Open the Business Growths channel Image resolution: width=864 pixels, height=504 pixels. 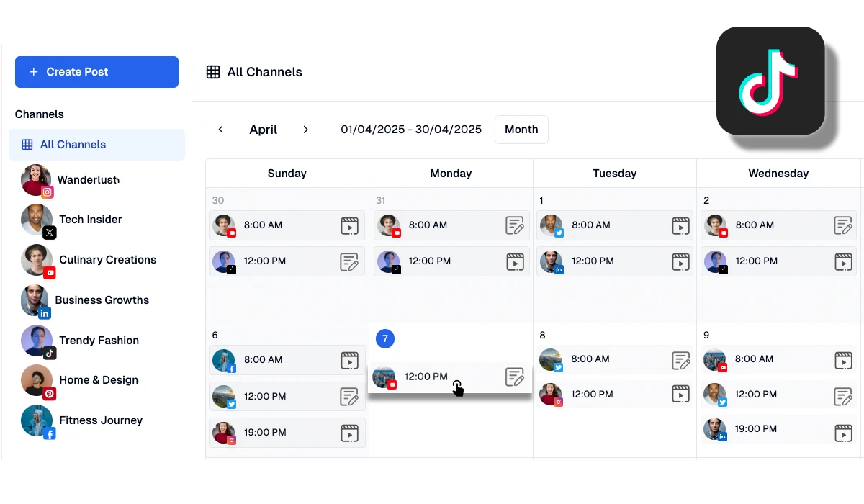click(86, 301)
